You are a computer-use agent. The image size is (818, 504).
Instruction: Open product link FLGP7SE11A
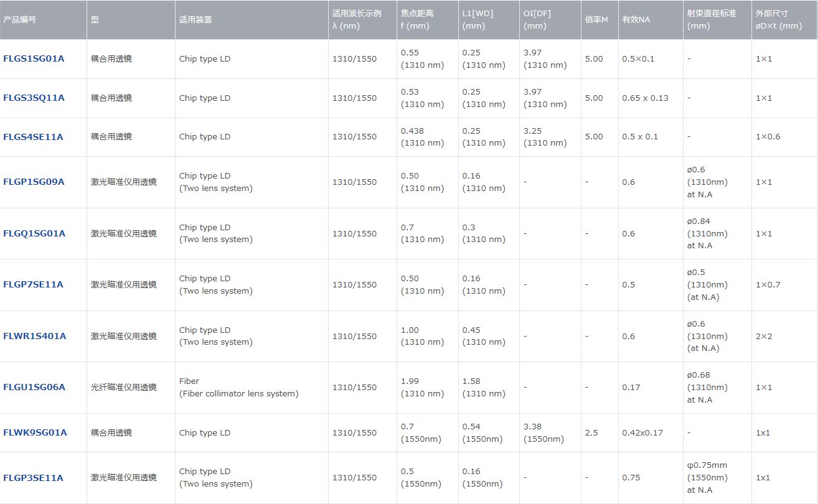pyautogui.click(x=33, y=284)
